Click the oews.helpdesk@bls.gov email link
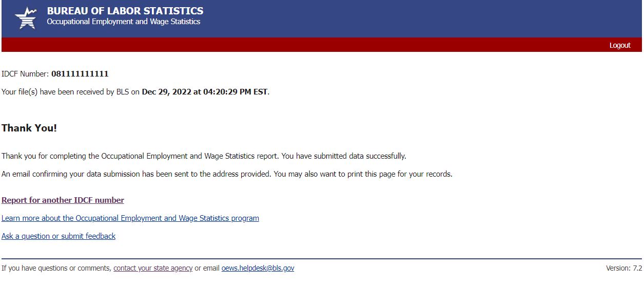 (x=258, y=268)
